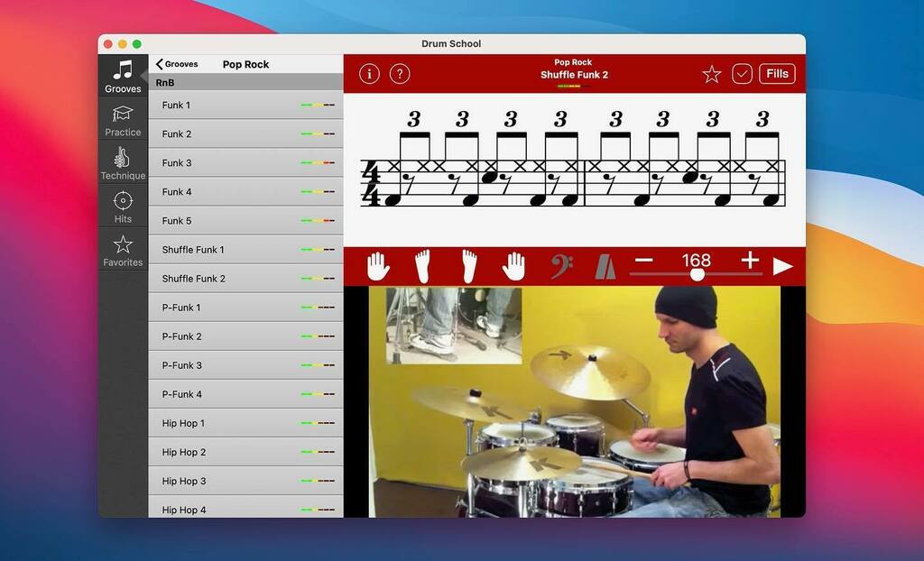Image resolution: width=924 pixels, height=561 pixels.
Task: Select Funk 2 groove
Action: pos(245,133)
